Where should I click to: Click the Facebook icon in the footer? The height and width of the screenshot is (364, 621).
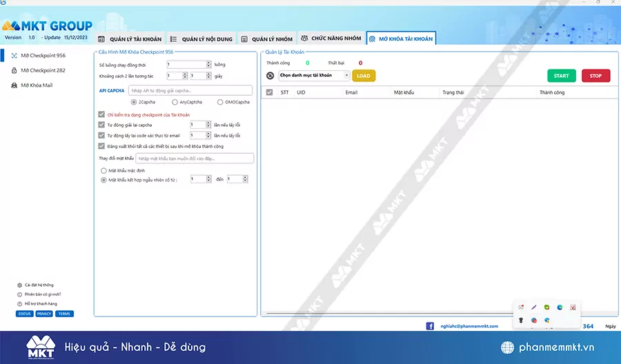pos(430,326)
